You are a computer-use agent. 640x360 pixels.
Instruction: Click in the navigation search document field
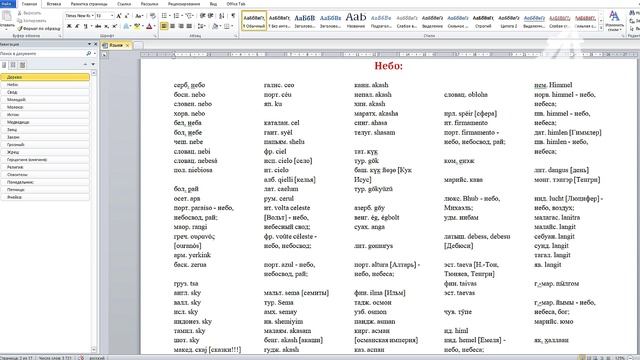tap(42, 53)
